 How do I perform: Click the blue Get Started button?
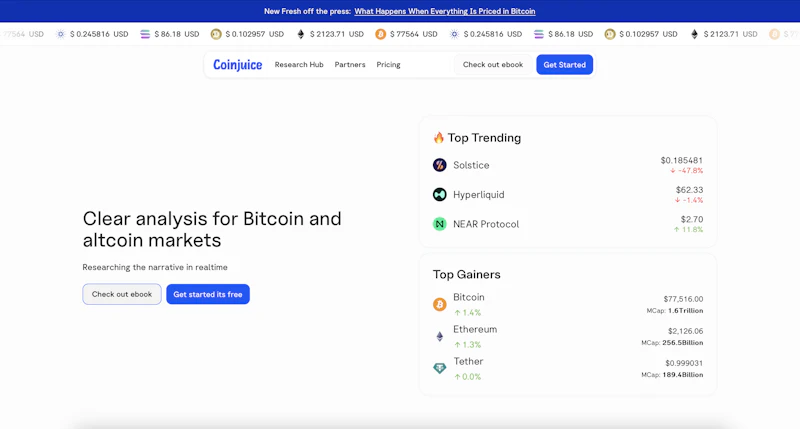click(564, 65)
